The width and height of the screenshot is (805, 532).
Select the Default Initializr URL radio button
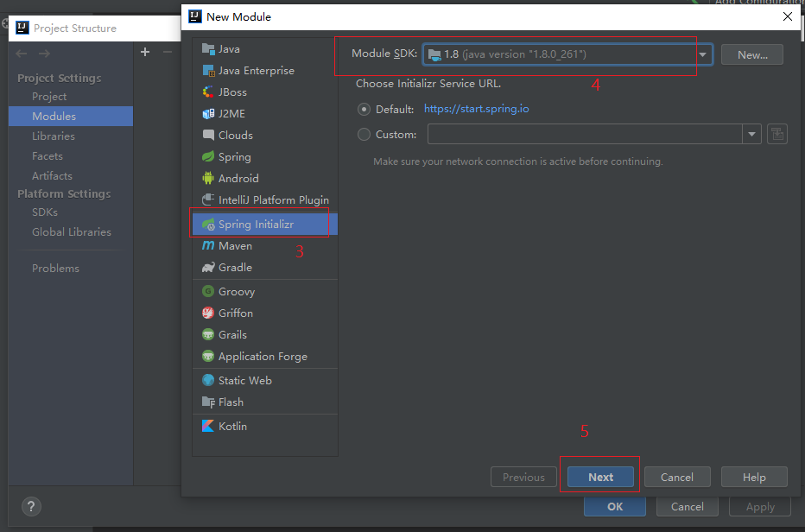click(x=364, y=110)
